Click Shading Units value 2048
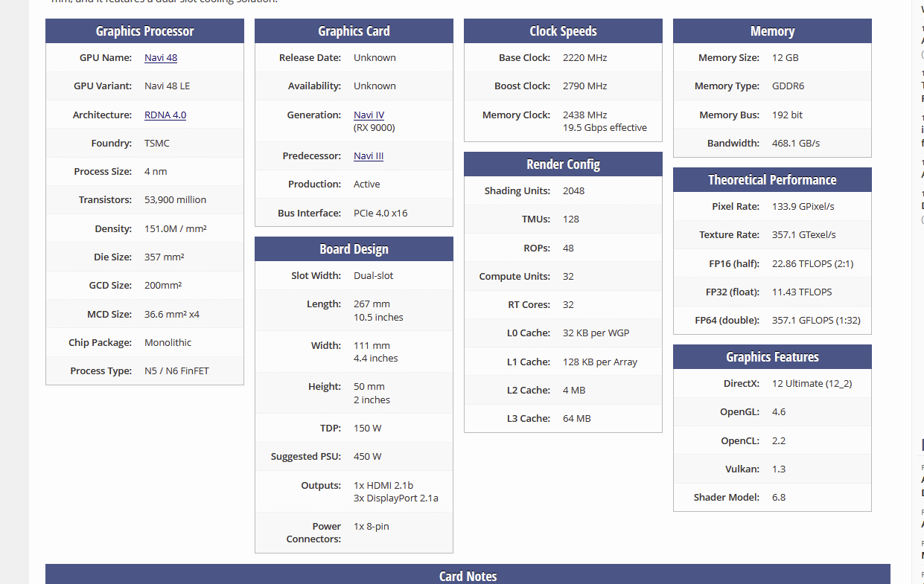This screenshot has width=924, height=584. [574, 190]
